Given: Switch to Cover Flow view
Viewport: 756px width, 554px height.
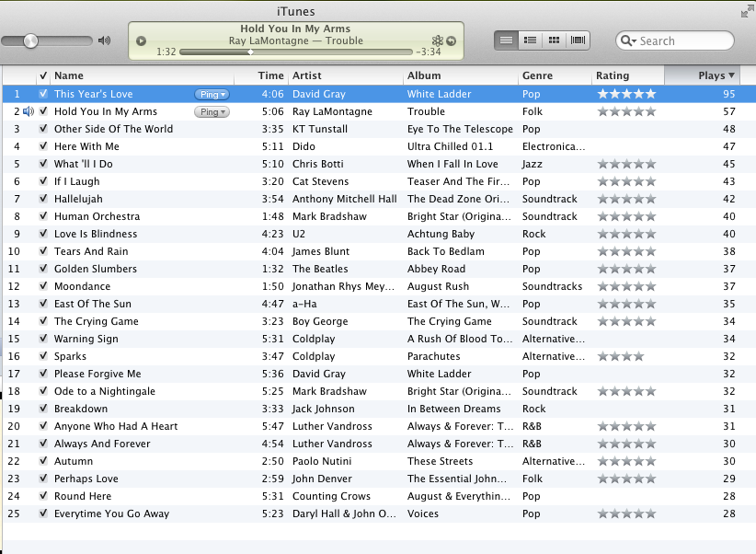Looking at the screenshot, I should [578, 40].
